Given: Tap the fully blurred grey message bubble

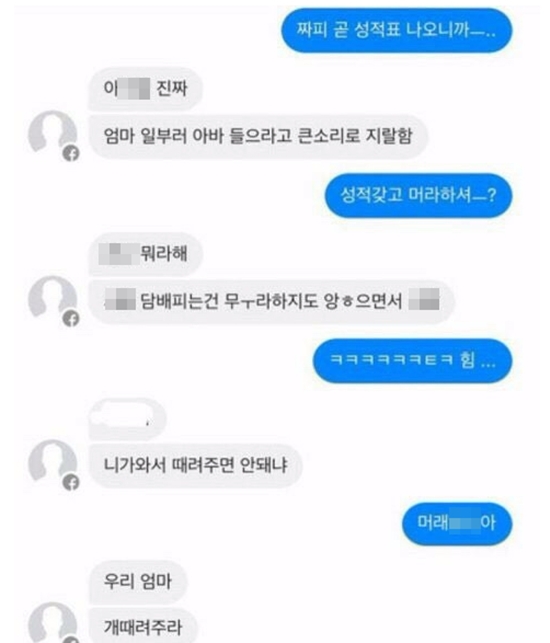Looking at the screenshot, I should [127, 418].
